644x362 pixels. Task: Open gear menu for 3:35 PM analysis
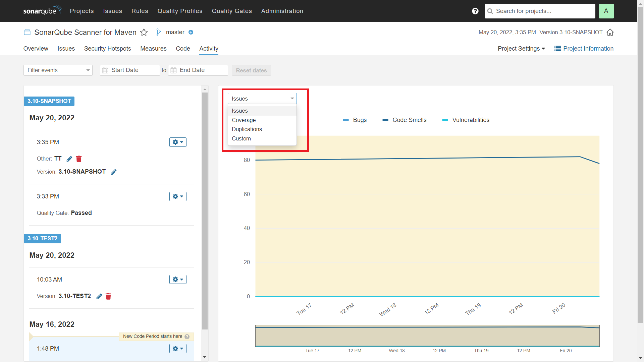(178, 142)
